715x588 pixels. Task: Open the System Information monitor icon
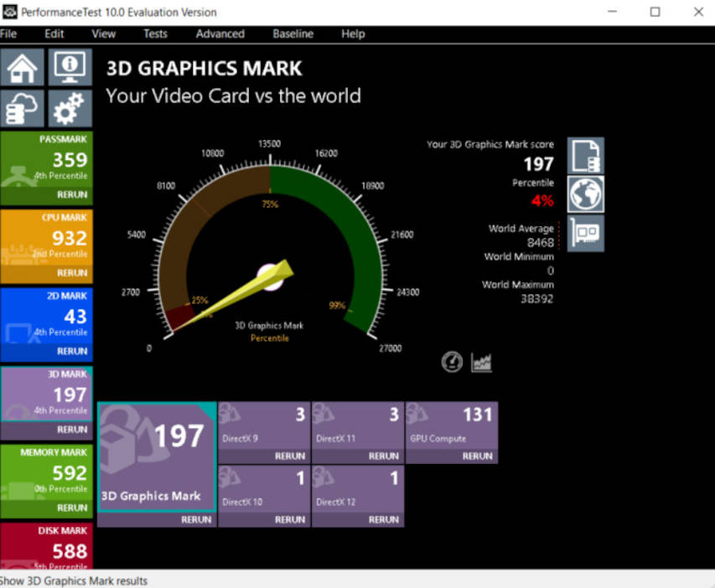click(x=70, y=67)
